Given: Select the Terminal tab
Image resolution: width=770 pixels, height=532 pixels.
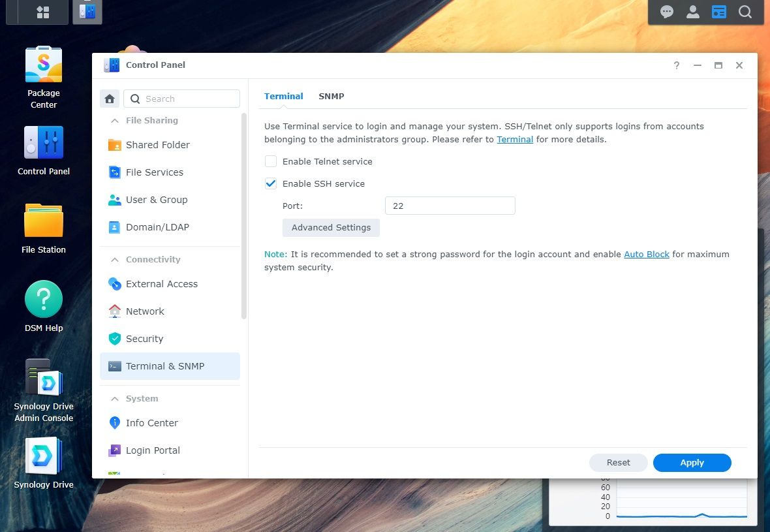Looking at the screenshot, I should tap(283, 96).
